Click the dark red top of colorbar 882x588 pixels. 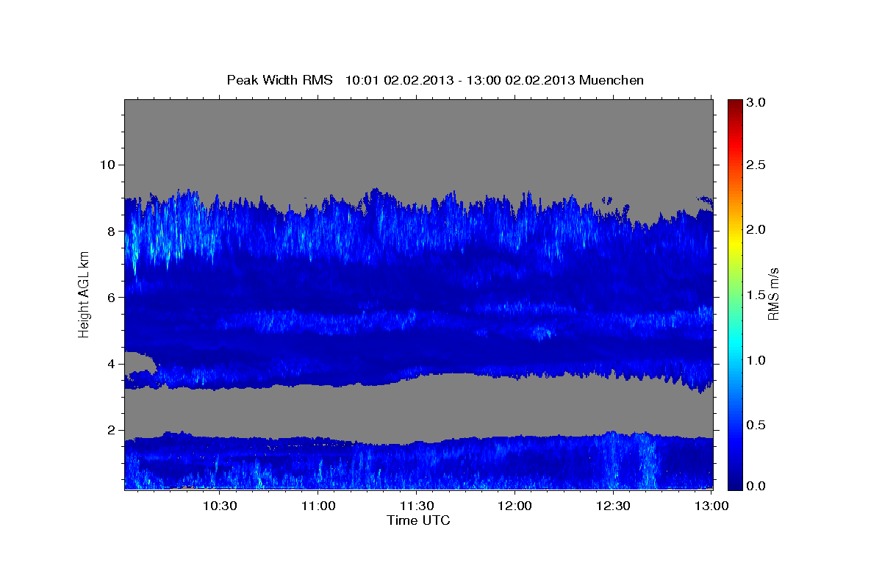tap(735, 104)
